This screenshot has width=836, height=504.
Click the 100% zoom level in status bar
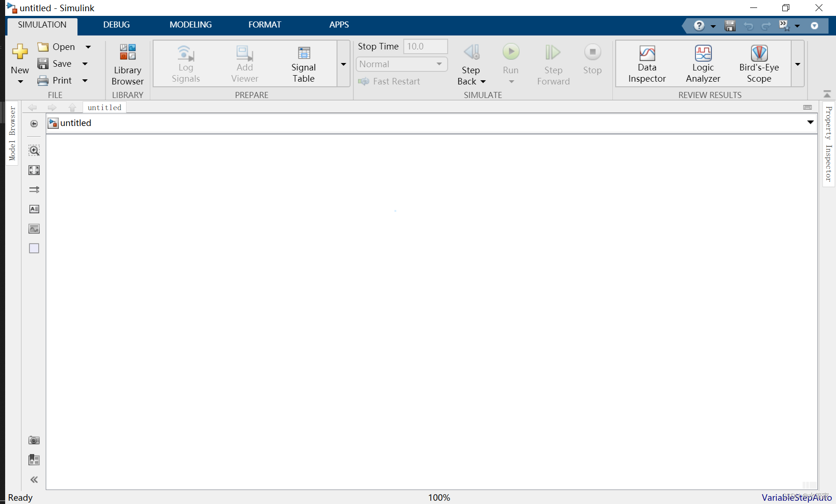(439, 497)
